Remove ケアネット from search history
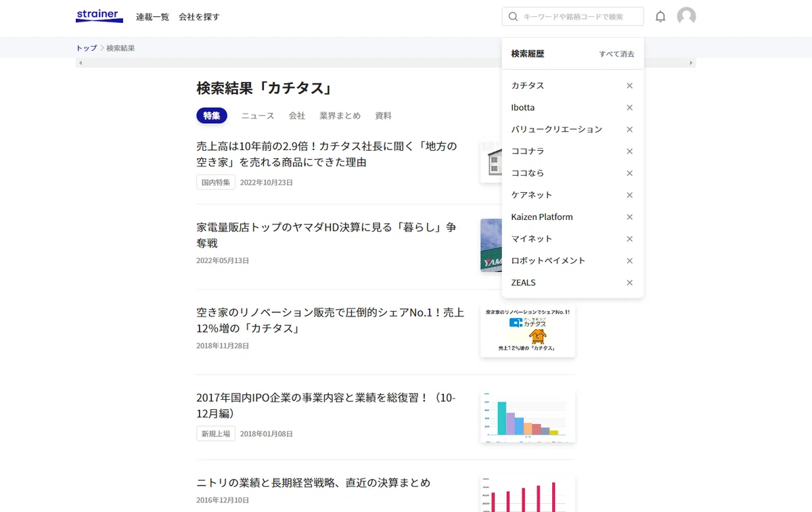The width and height of the screenshot is (812, 512). click(x=629, y=195)
